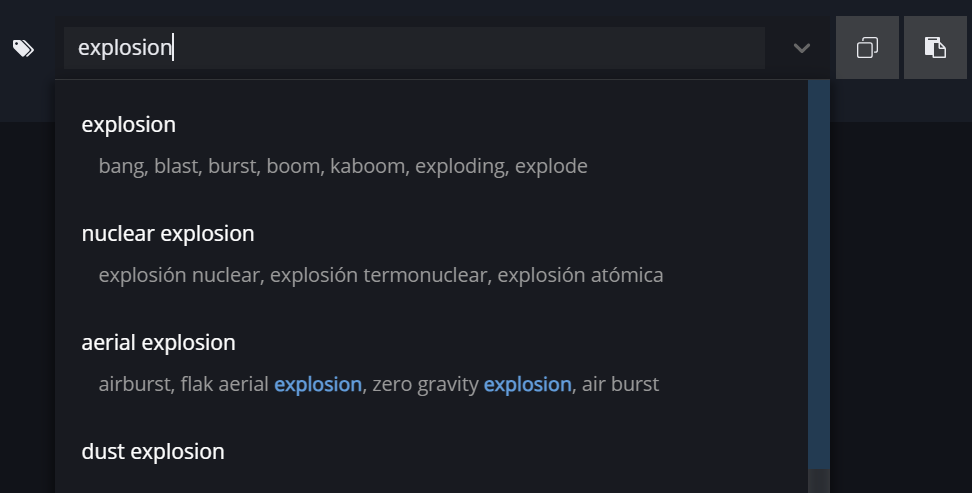Select the "dust explosion" suggestion
Image resolution: width=972 pixels, height=493 pixels.
[153, 452]
